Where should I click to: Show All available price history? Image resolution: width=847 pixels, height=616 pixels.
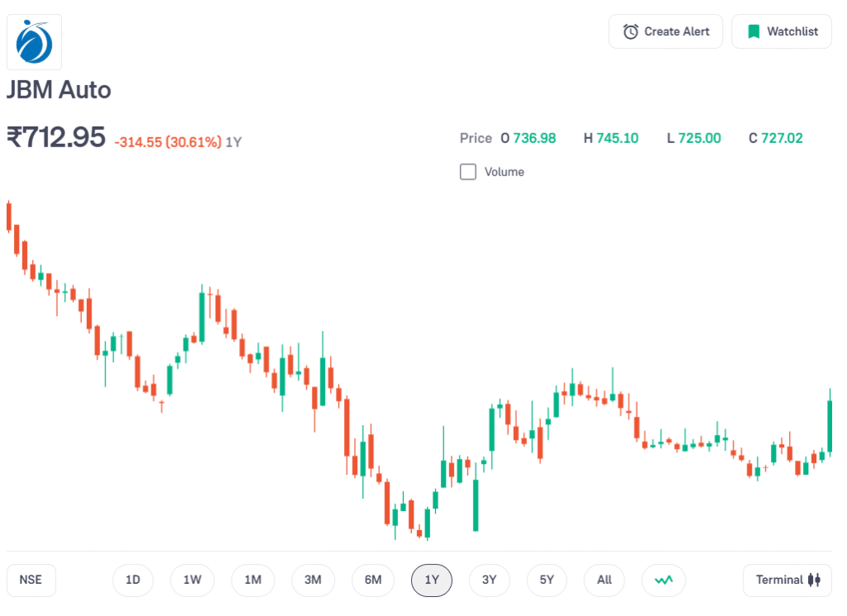click(604, 580)
